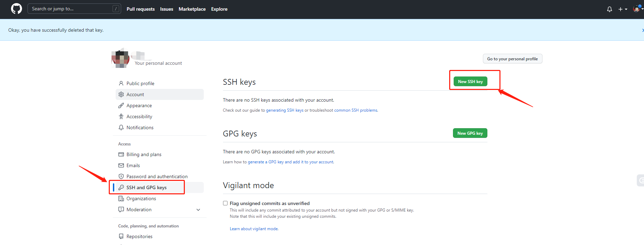This screenshot has height=245, width=644.
Task: Click the SSH and GPG keys key icon
Action: [121, 187]
